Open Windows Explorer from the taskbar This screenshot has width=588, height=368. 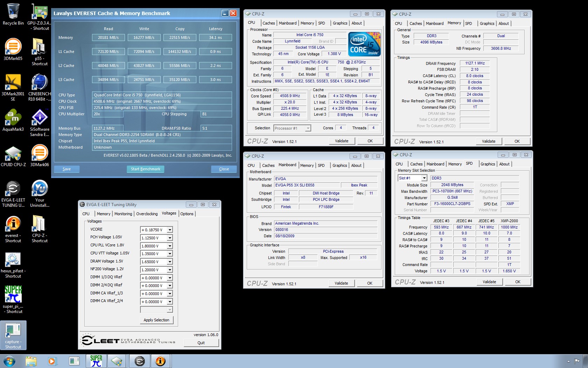[31, 361]
